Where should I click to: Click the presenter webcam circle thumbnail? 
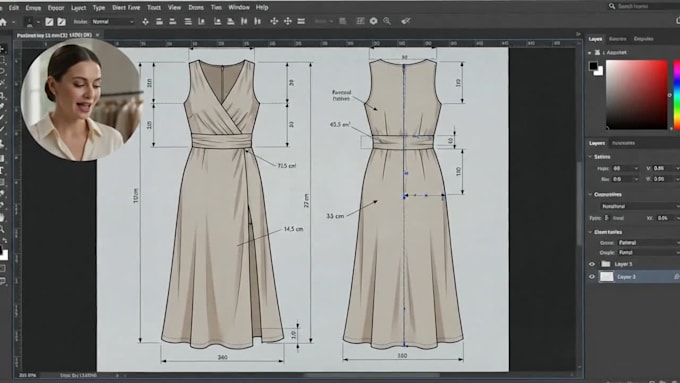pos(82,101)
